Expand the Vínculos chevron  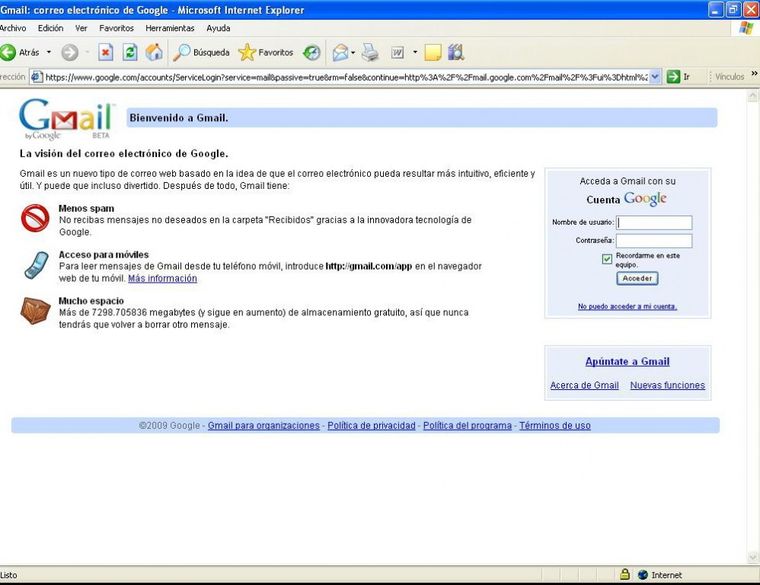pos(754,74)
